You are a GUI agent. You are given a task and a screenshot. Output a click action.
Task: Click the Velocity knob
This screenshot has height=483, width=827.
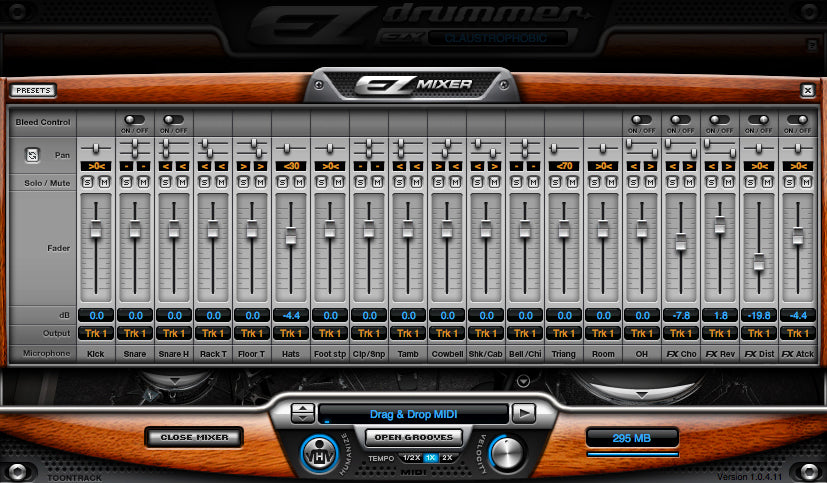click(x=506, y=453)
